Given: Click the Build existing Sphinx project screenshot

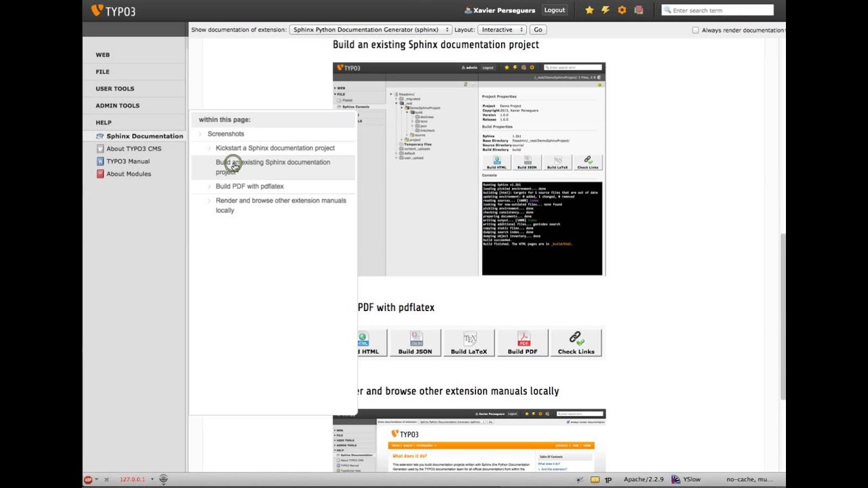Looking at the screenshot, I should pyautogui.click(x=469, y=169).
